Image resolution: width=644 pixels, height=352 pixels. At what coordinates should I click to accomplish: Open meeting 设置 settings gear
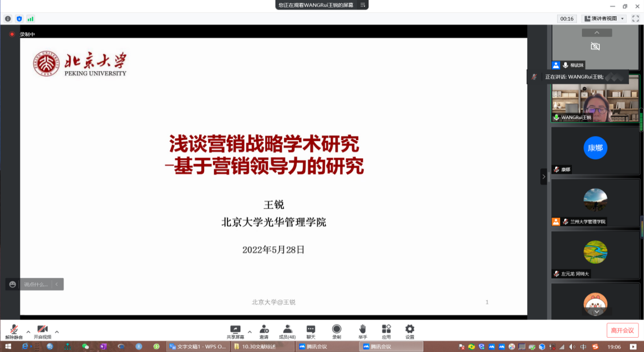pyautogui.click(x=410, y=331)
